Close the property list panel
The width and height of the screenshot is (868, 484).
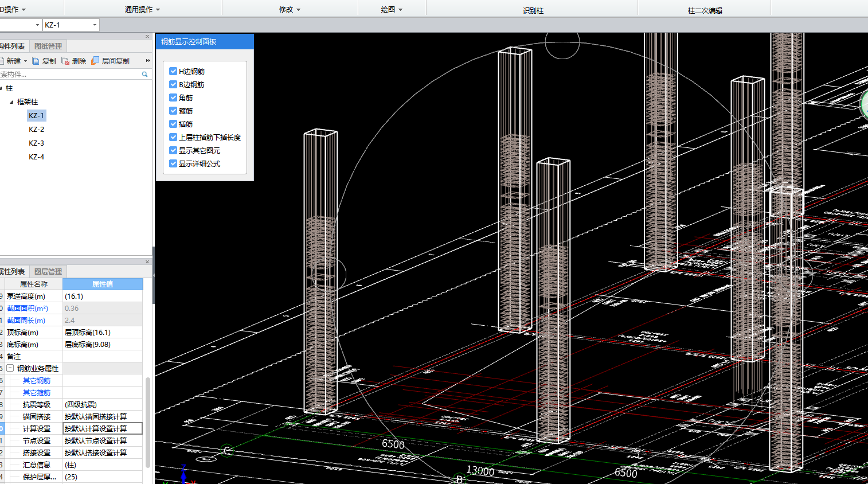(x=147, y=262)
